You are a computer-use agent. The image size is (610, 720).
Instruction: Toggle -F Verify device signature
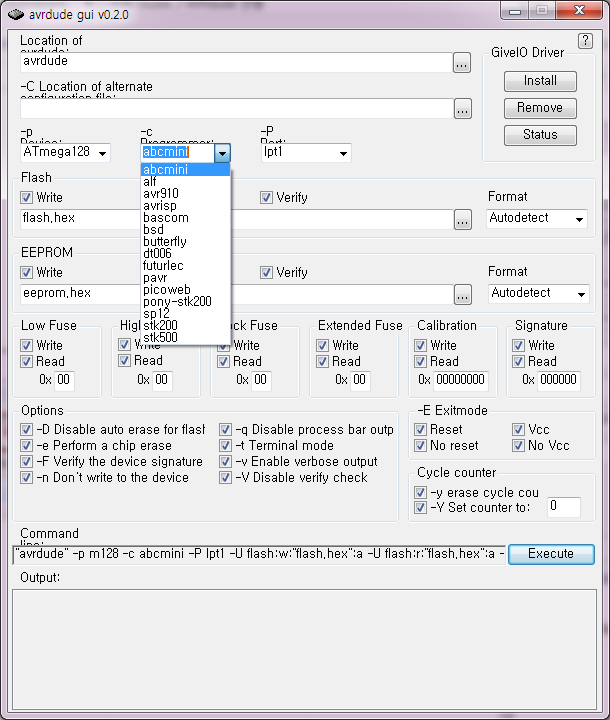27,462
